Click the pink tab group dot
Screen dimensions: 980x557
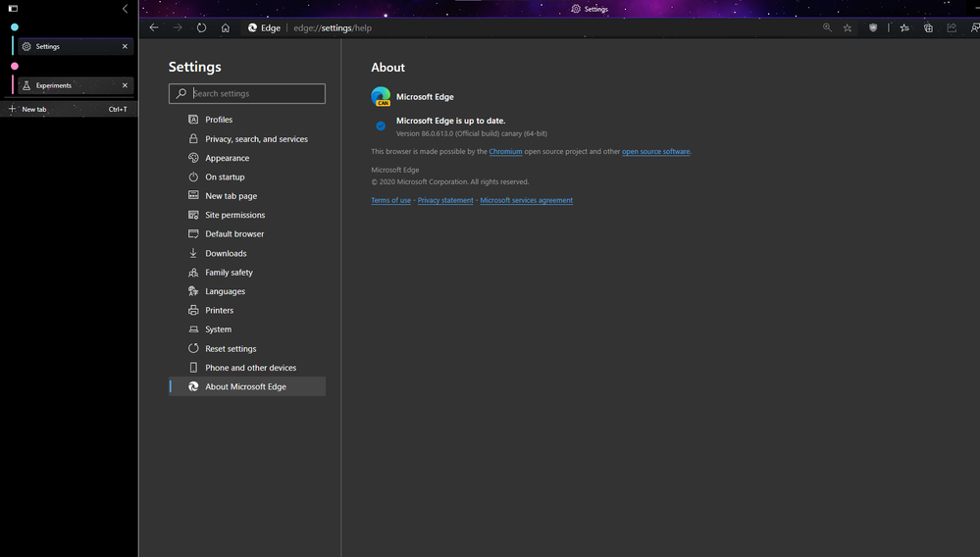(15, 66)
